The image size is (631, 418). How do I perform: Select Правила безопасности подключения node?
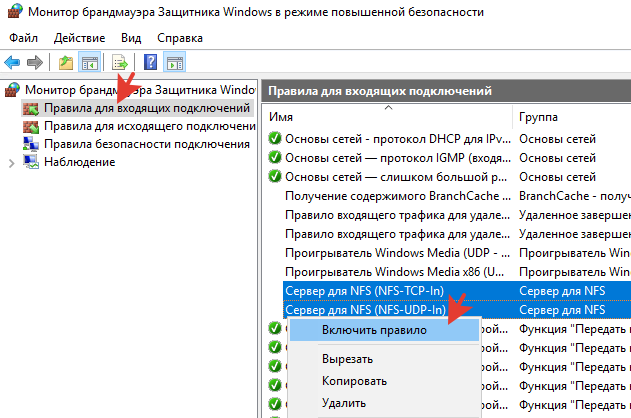click(146, 144)
